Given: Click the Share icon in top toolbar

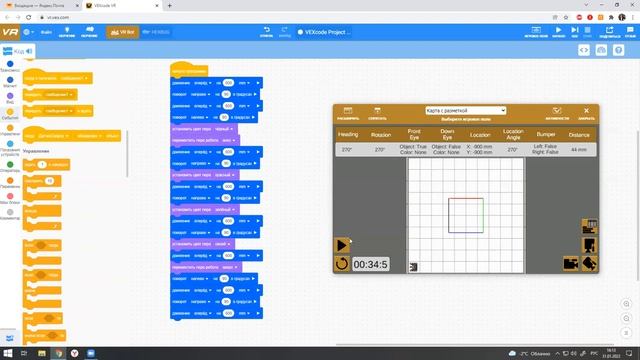Looking at the screenshot, I should (609, 32).
